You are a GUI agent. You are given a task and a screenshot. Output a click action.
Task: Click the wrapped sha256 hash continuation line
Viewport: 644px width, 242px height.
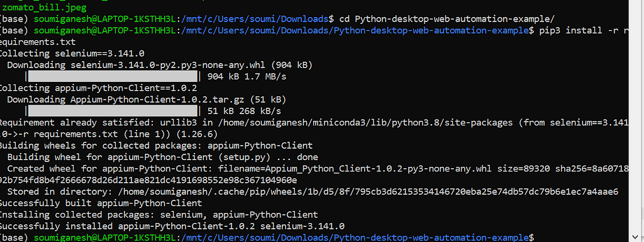[x=148, y=180]
